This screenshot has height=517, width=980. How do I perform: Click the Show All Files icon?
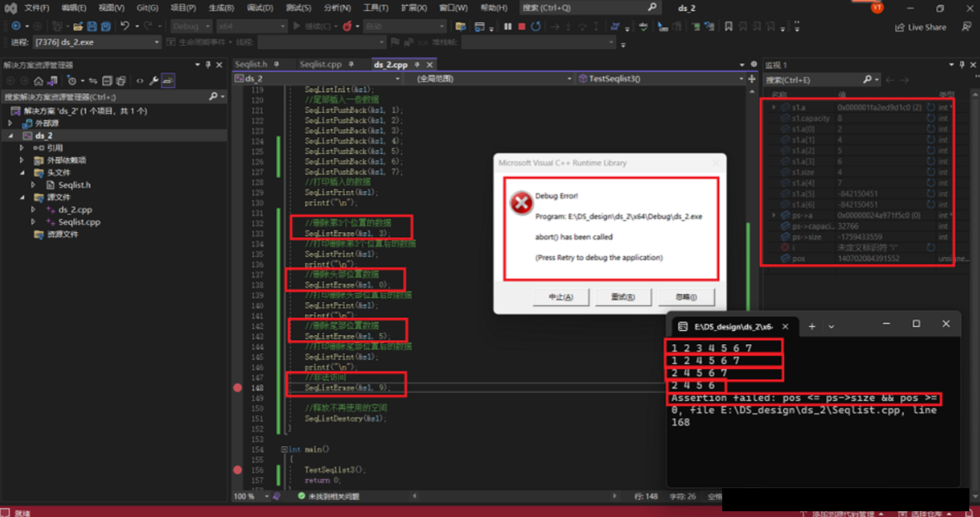coord(120,81)
